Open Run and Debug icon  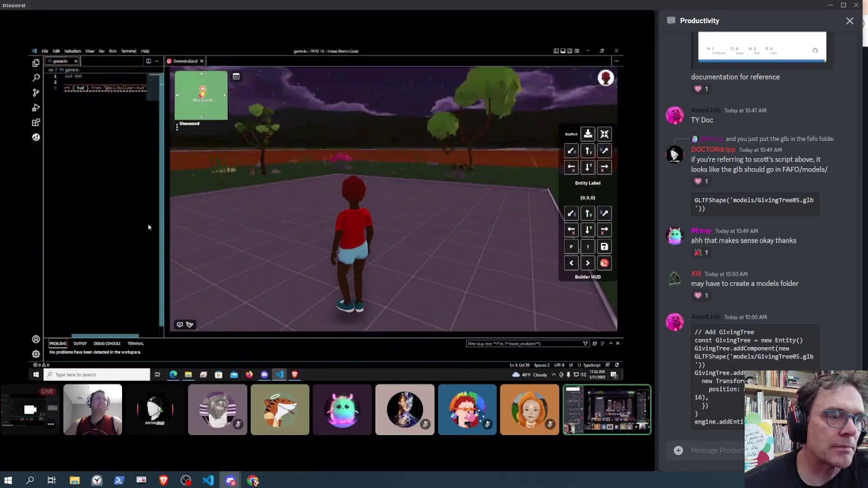click(x=36, y=108)
